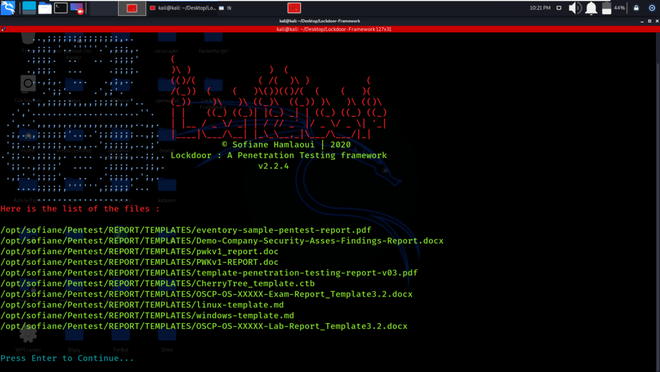Click the '© Sofiane Hamlaoui | 2020' line
The width and height of the screenshot is (660, 372).
coord(286,145)
